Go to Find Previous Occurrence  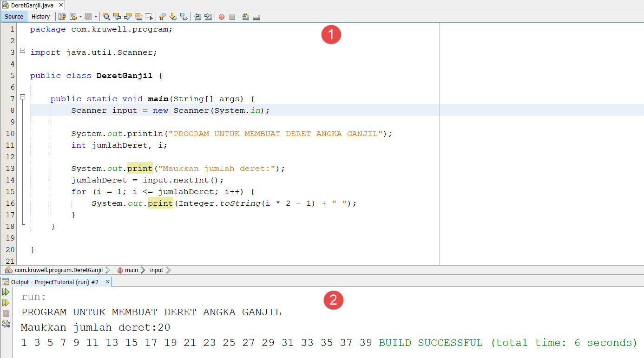(117, 17)
